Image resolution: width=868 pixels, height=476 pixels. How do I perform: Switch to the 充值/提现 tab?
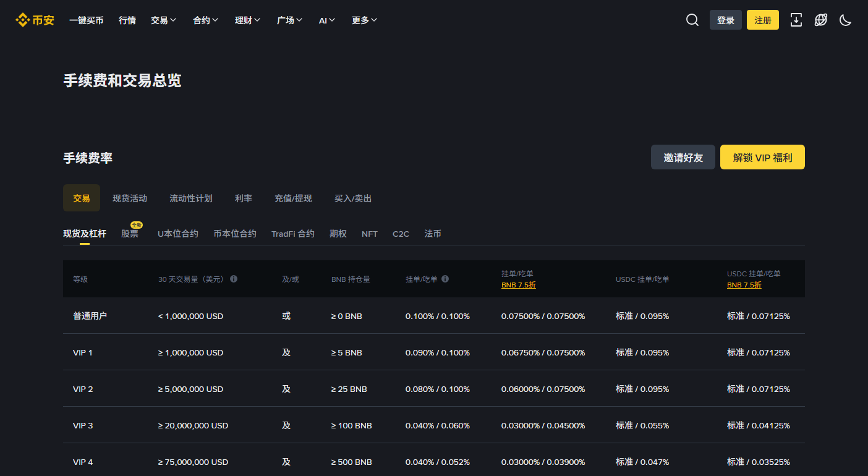[293, 198]
